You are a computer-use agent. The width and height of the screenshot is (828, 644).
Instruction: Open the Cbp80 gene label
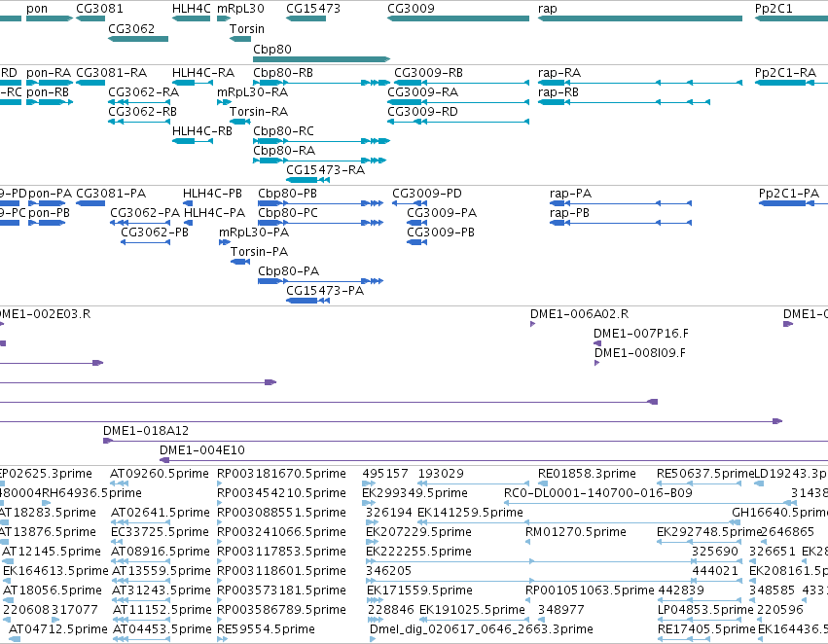[x=272, y=49]
